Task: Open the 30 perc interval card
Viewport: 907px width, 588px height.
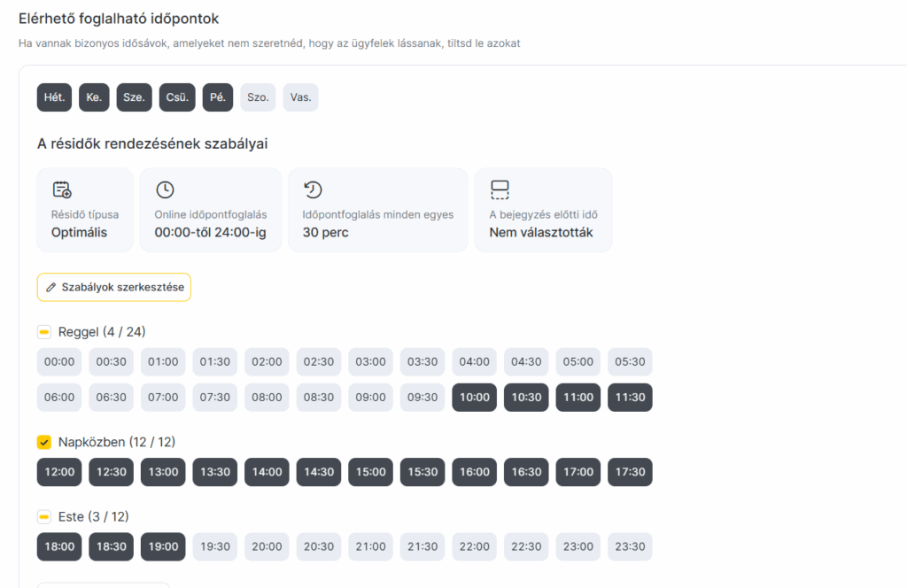Action: (377, 211)
